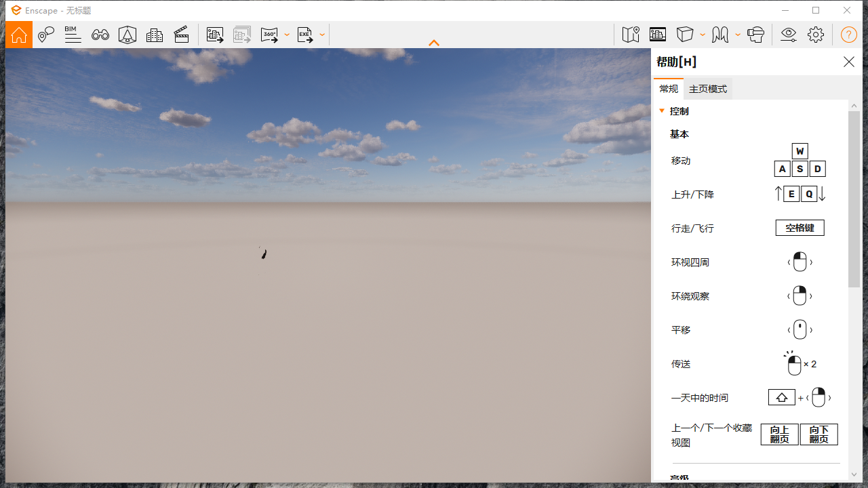868x488 pixels.
Task: Enable the VR headset mode
Action: [x=756, y=34]
